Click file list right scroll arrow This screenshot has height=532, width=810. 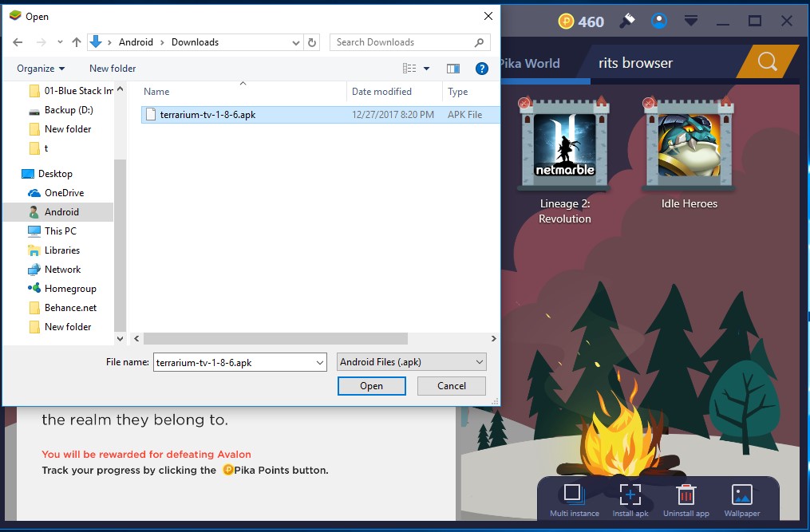coord(493,339)
